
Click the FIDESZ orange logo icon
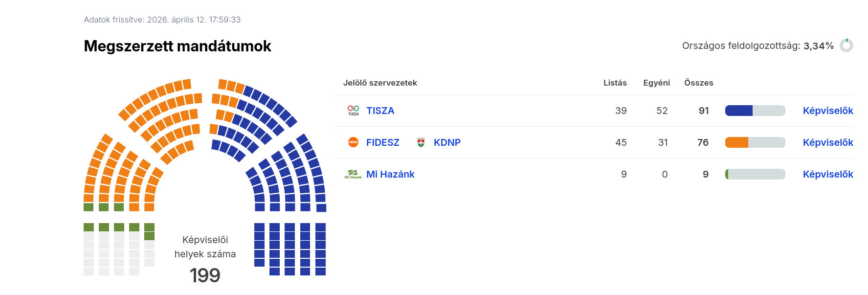point(353,142)
